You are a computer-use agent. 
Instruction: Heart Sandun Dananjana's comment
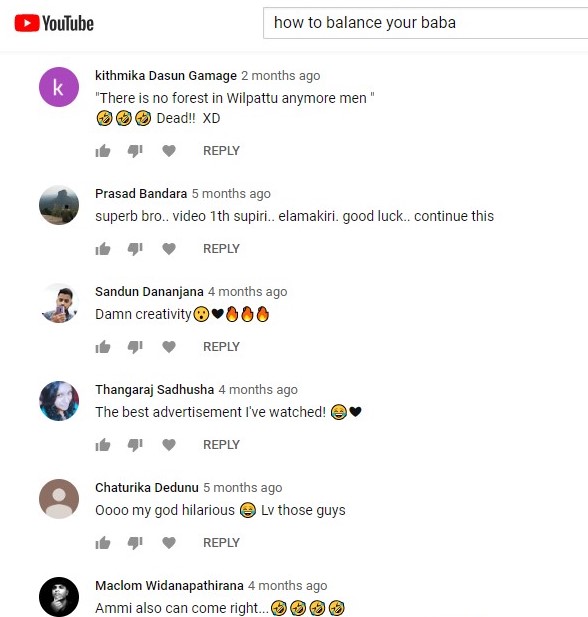click(x=169, y=347)
